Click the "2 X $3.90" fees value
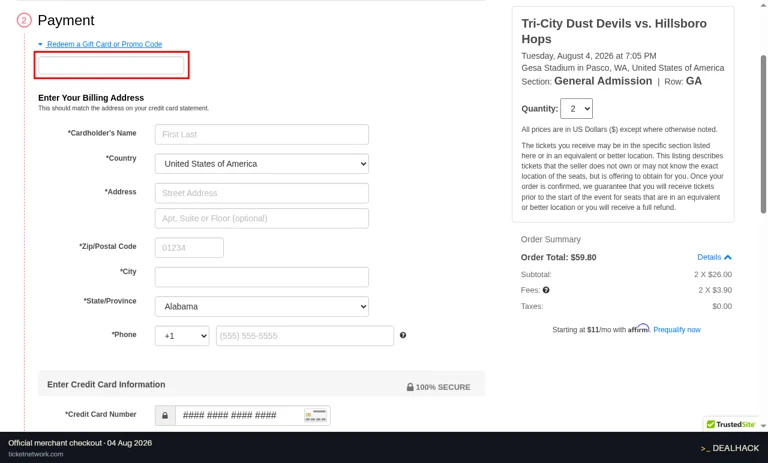768x463 pixels. point(715,290)
